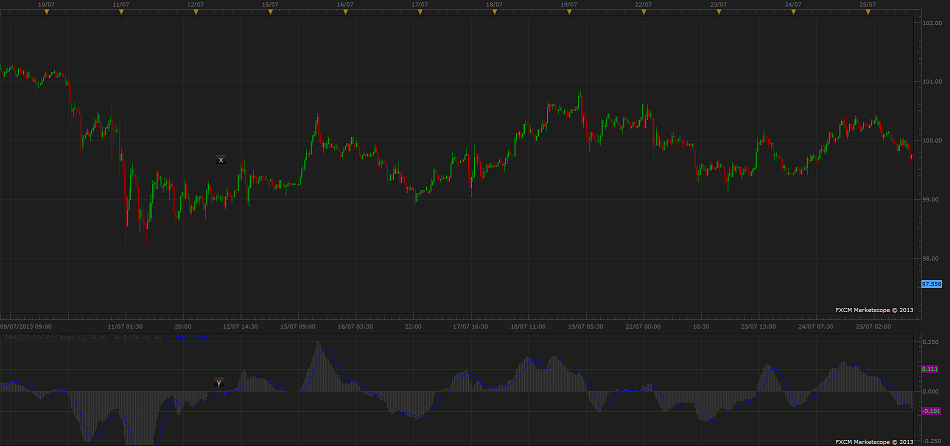Click FXCM Marketscope copyright in price chart

pyautogui.click(x=875, y=310)
